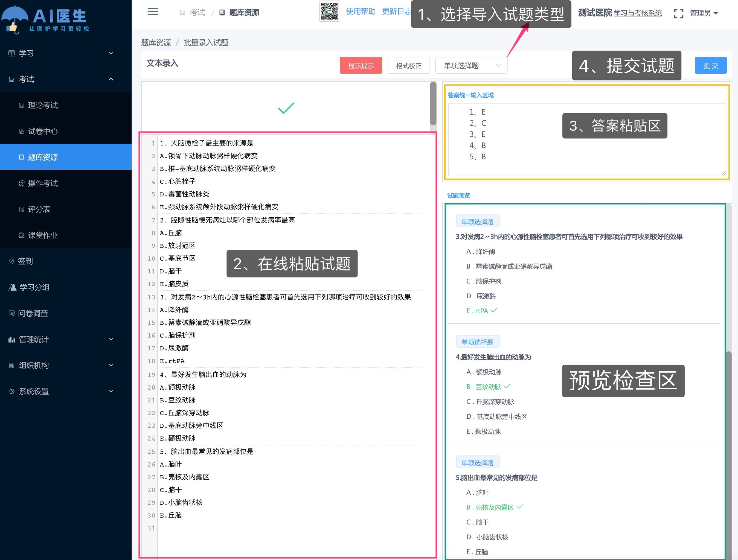Click the 显示提示 red button

(x=361, y=65)
